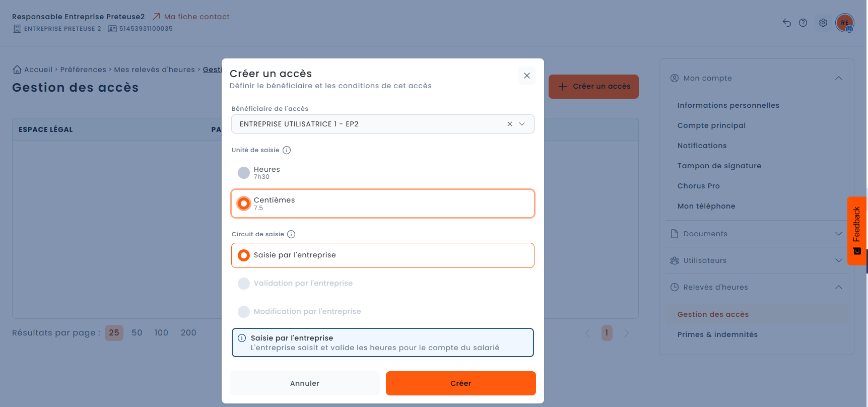
Task: Open the settings gear icon in header
Action: pyautogui.click(x=823, y=23)
